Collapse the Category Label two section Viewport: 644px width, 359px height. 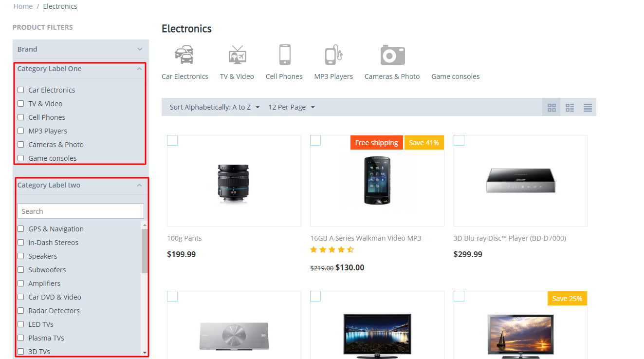pos(139,185)
